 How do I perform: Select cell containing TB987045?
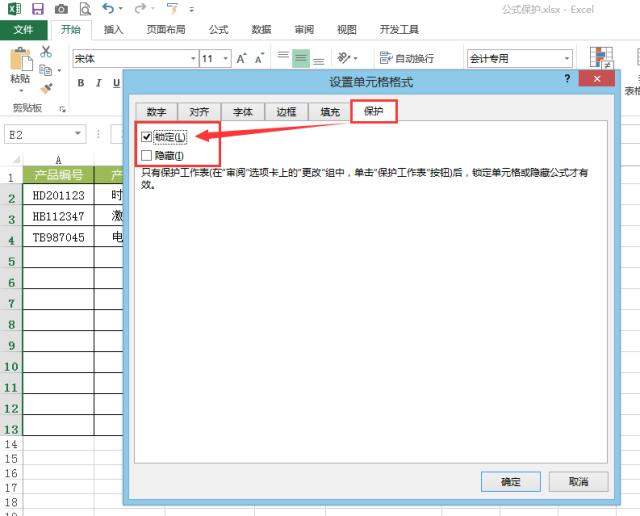pos(58,237)
